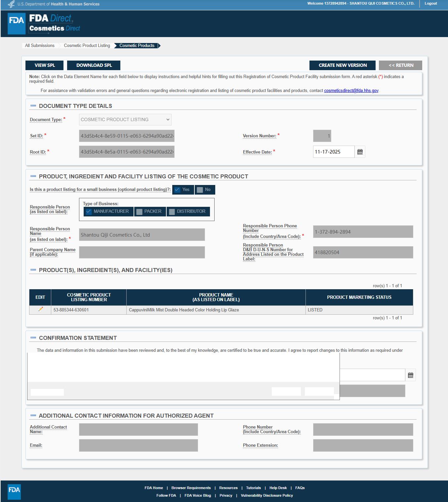Click the Effective Date input field

coord(333,152)
